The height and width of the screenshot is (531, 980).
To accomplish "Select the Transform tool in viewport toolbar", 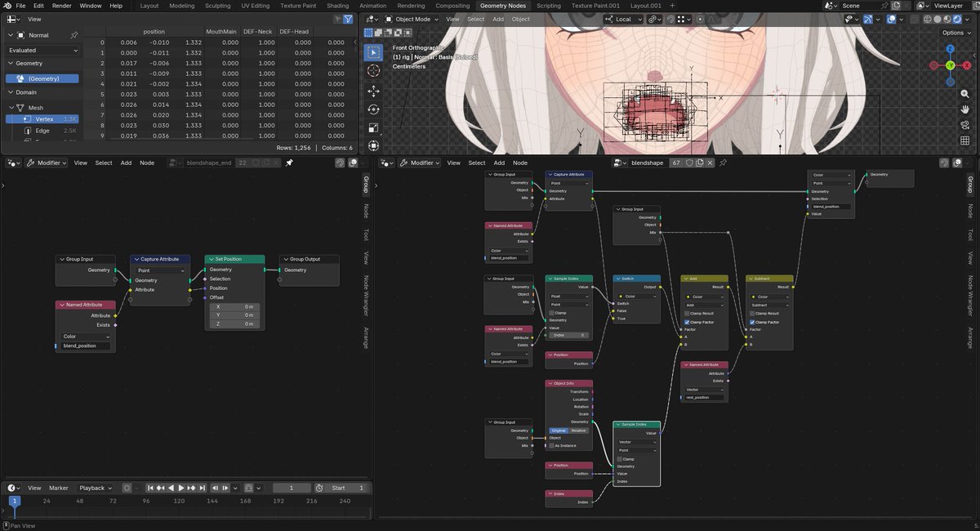I will point(373,147).
